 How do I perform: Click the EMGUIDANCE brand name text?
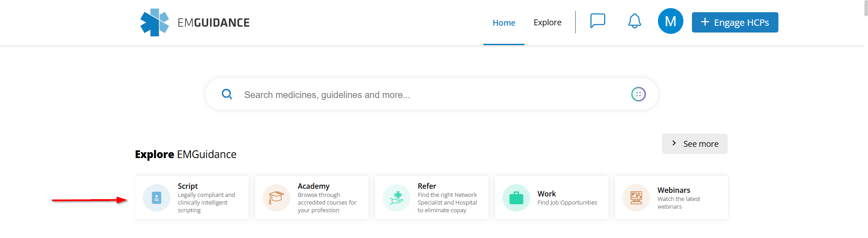pos(214,23)
